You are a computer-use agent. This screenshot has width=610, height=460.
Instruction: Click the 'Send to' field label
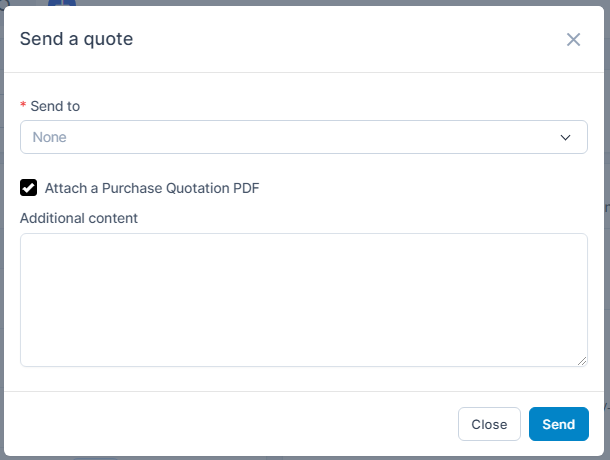(55, 105)
